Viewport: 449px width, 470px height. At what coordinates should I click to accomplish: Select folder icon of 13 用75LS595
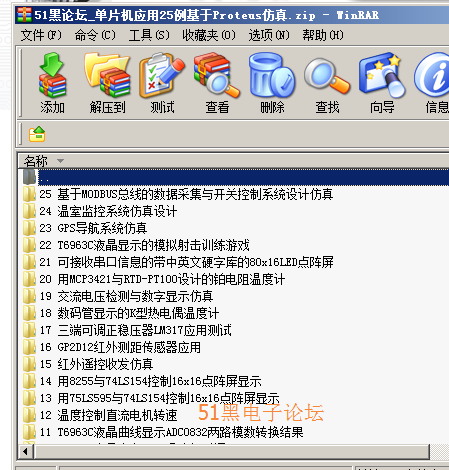pos(29,398)
